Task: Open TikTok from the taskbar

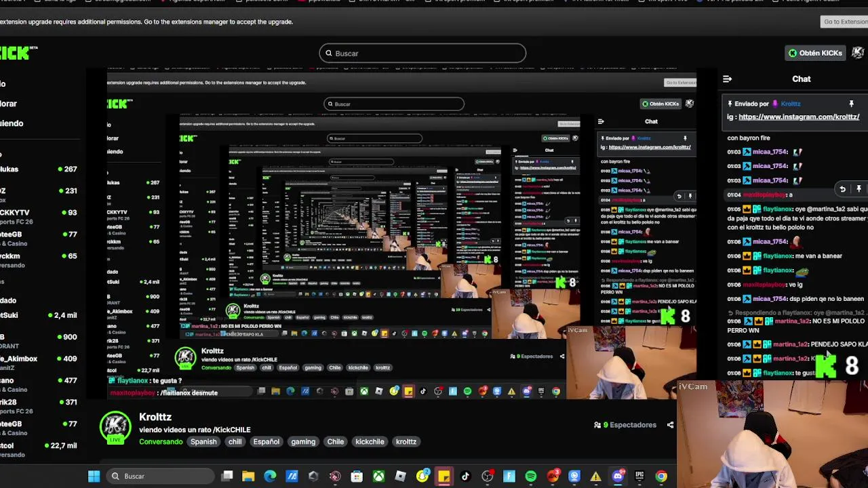Action: tap(465, 476)
